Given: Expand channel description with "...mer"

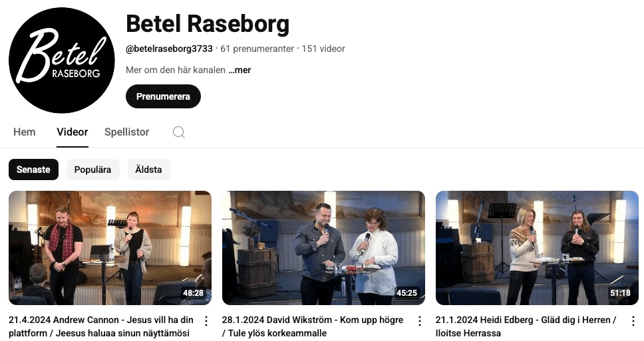Looking at the screenshot, I should point(235,70).
